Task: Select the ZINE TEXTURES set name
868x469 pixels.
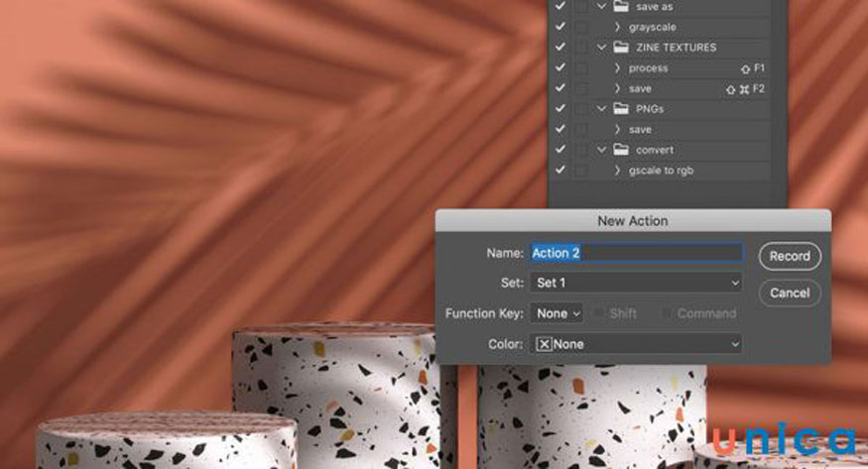Action: point(676,47)
